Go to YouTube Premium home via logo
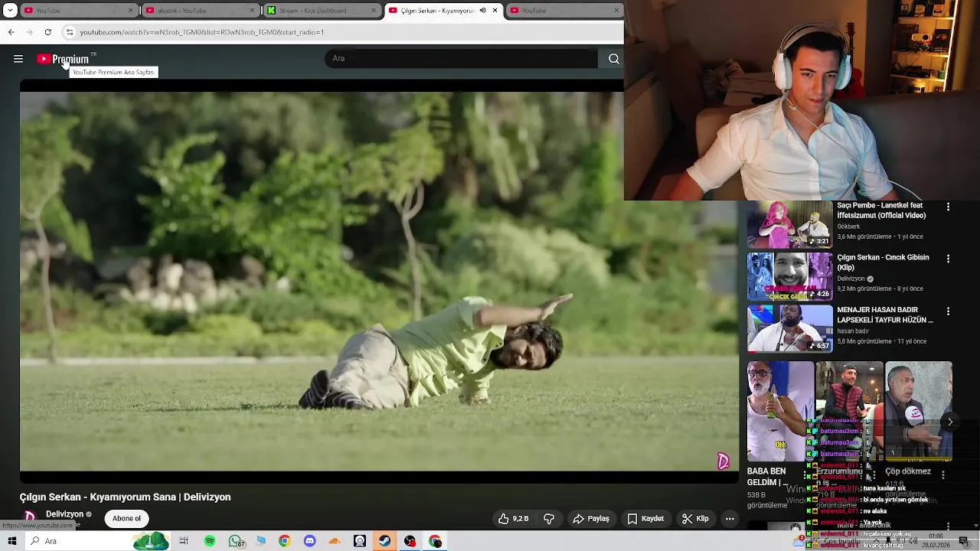 (63, 59)
